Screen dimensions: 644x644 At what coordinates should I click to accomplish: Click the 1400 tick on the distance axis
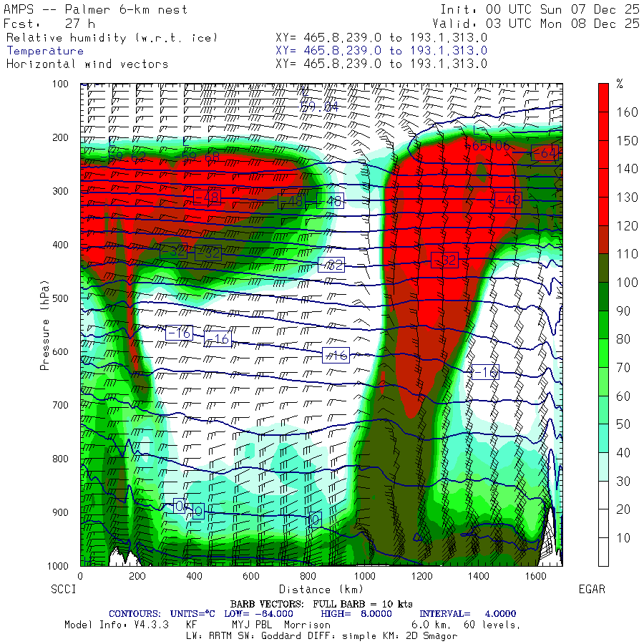tap(479, 576)
